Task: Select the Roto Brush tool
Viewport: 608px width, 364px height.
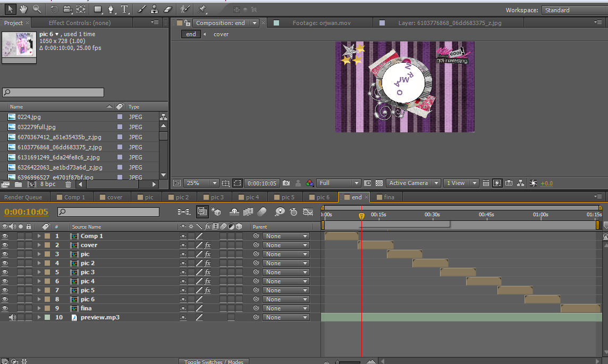Action: (185, 10)
